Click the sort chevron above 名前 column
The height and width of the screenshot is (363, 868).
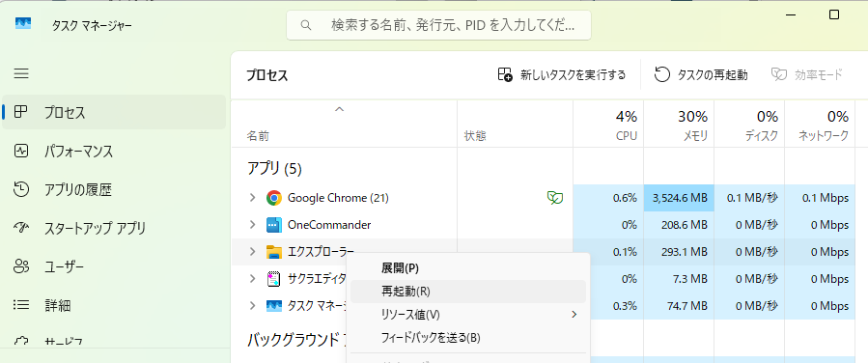click(339, 109)
